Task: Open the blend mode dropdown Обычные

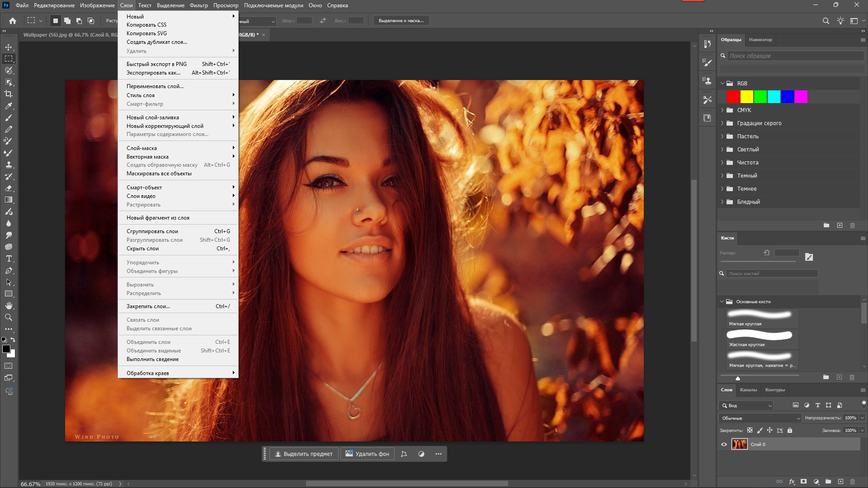Action: tap(759, 418)
